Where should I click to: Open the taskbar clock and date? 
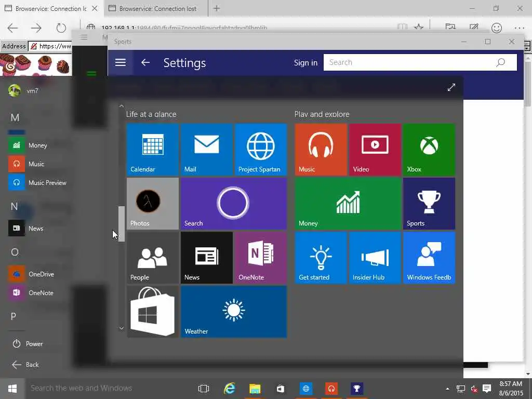pos(511,389)
